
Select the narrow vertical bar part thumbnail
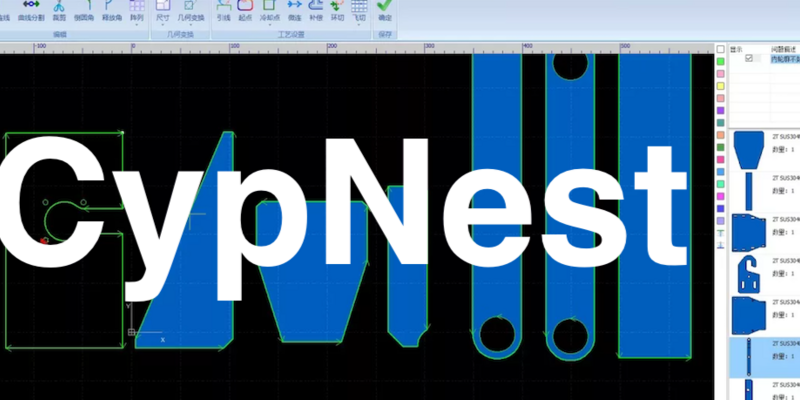[749, 191]
